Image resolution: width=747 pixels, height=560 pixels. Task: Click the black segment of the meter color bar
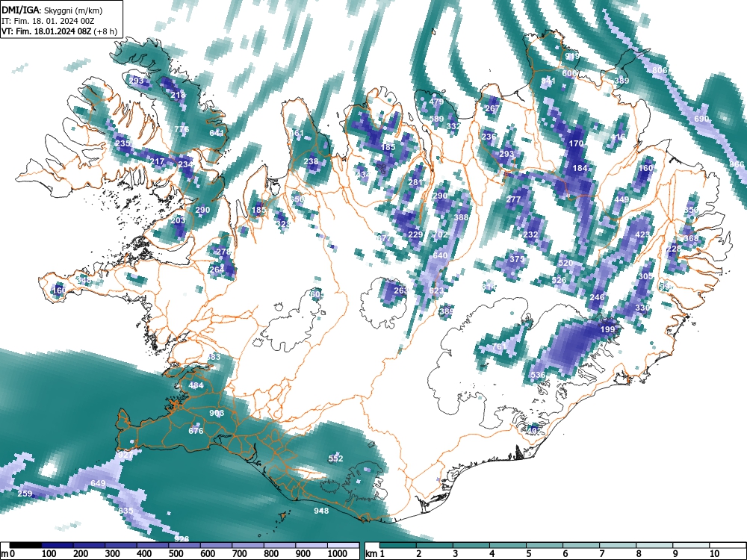[x=25, y=545]
